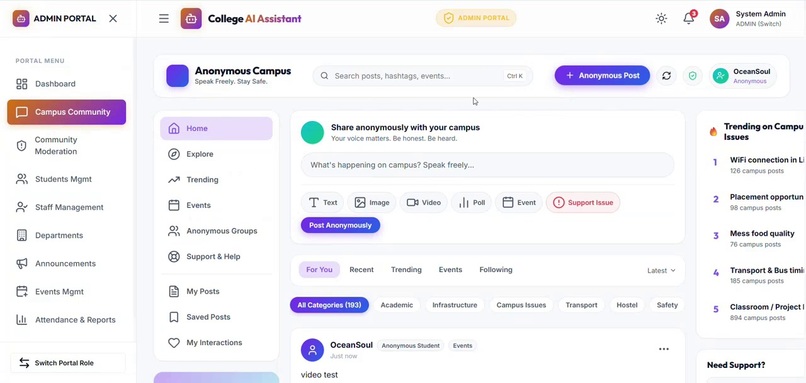Open Departments section
This screenshot has height=383, width=806.
coord(67,235)
